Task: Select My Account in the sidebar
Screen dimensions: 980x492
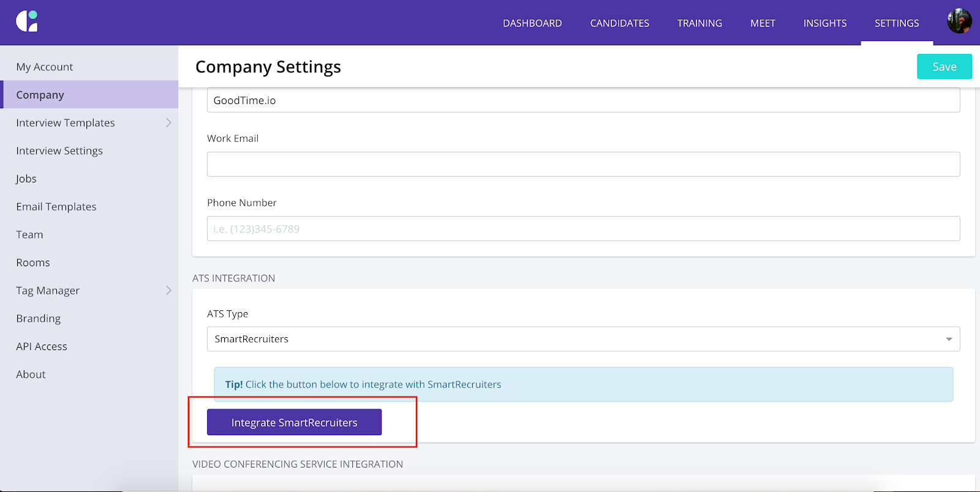Action: click(45, 67)
